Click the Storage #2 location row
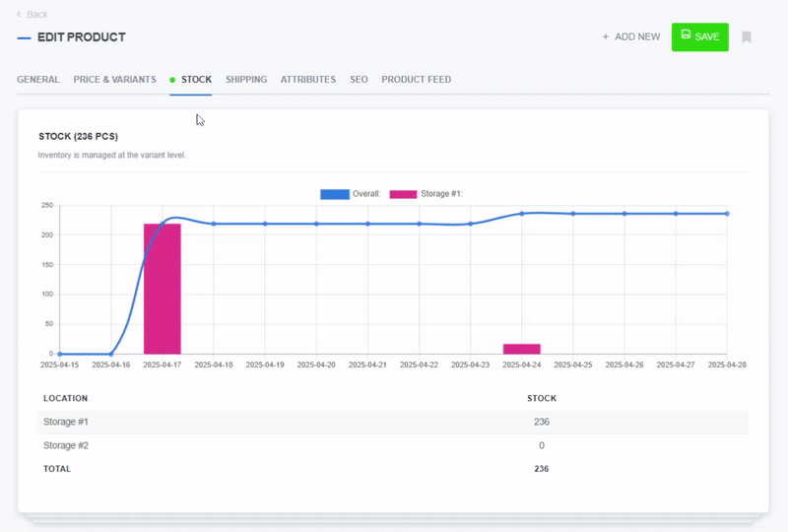The height and width of the screenshot is (532, 788). pyautogui.click(x=393, y=445)
